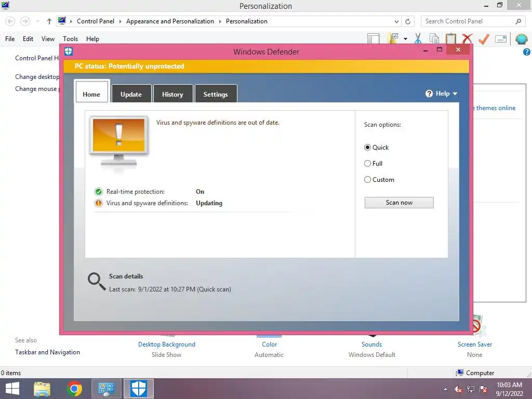Click the layout pane icon in toolbar

click(373, 38)
